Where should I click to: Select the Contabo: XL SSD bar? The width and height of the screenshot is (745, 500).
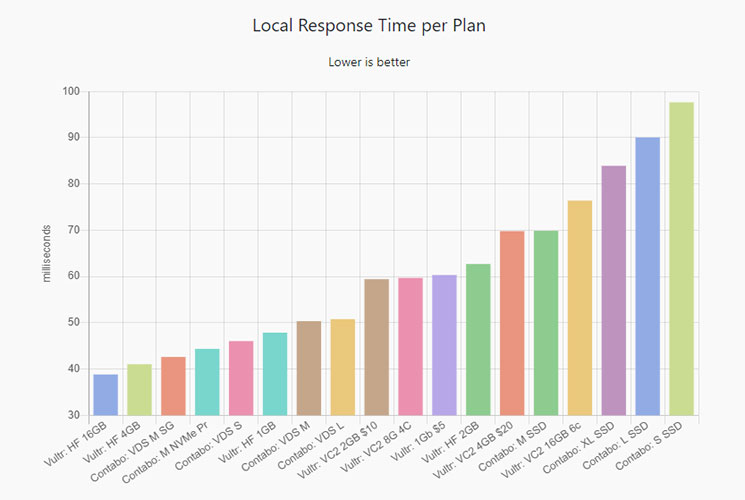(x=614, y=290)
